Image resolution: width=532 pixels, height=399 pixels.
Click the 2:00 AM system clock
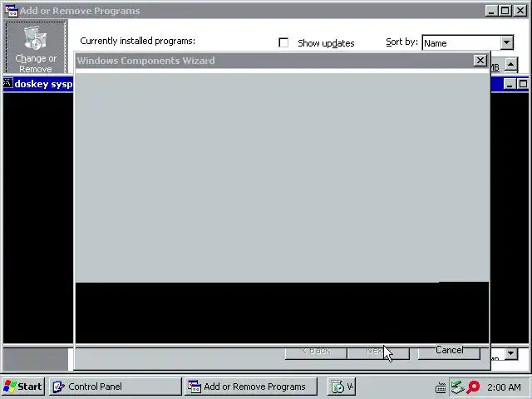[x=504, y=387]
